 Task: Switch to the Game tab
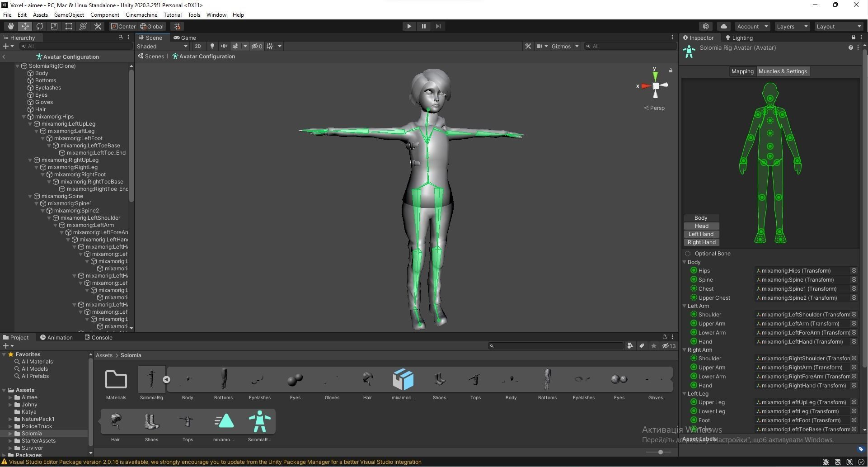click(185, 38)
